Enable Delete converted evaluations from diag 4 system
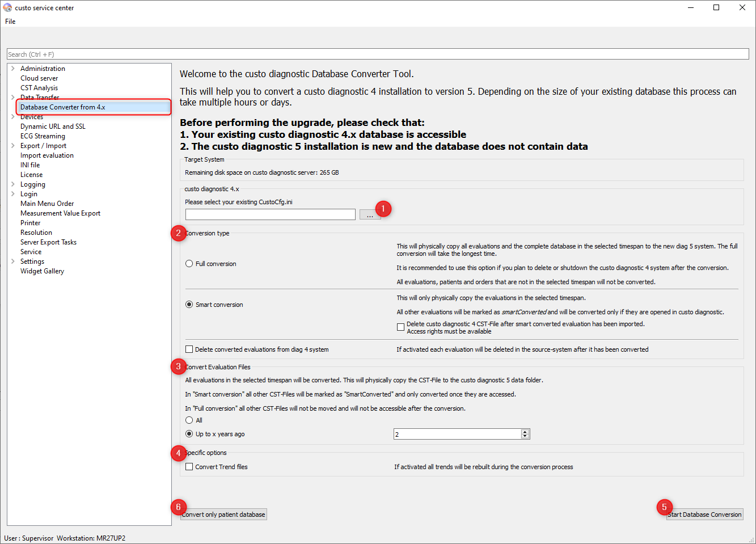Screen dimensions: 756x544 pyautogui.click(x=189, y=349)
